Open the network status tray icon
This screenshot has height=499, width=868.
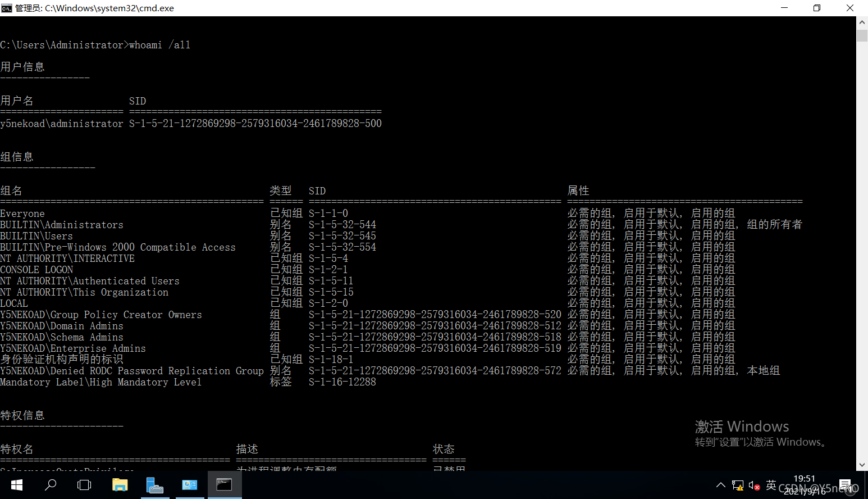pyautogui.click(x=738, y=485)
